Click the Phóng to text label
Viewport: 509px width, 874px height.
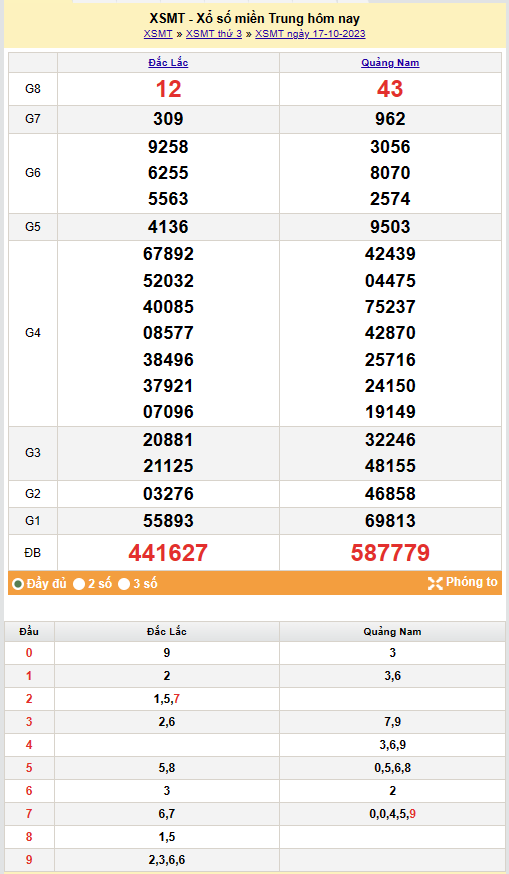tap(471, 582)
